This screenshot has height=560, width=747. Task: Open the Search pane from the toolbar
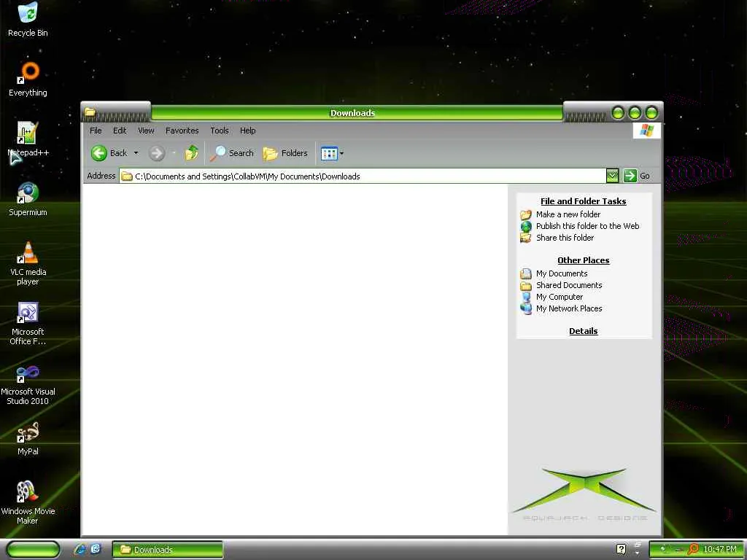[232, 153]
